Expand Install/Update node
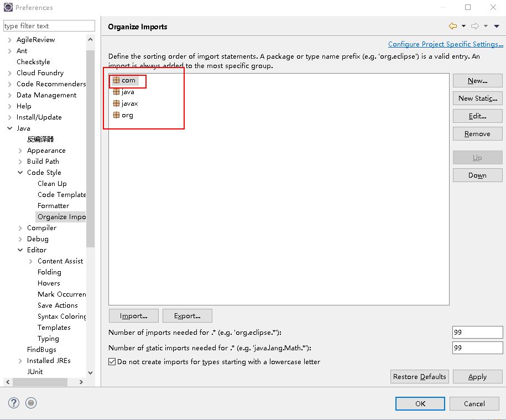 coord(10,117)
